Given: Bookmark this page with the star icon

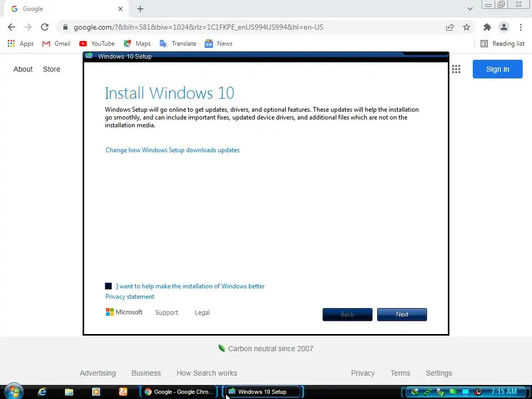Looking at the screenshot, I should pyautogui.click(x=467, y=27).
